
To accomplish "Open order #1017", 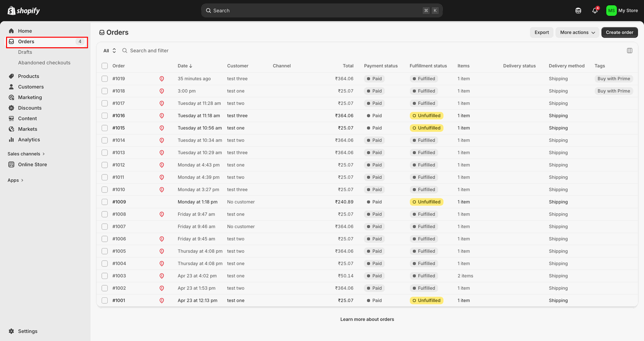I will (x=118, y=103).
